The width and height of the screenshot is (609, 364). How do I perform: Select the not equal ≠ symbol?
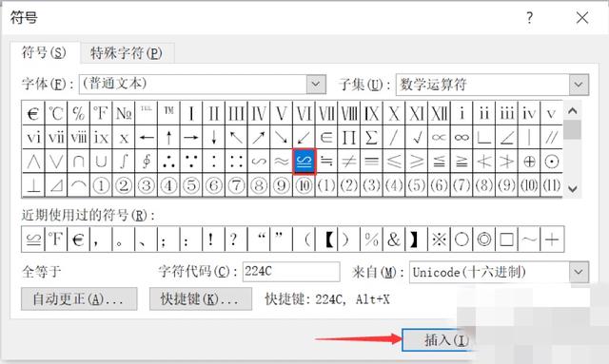tap(349, 162)
